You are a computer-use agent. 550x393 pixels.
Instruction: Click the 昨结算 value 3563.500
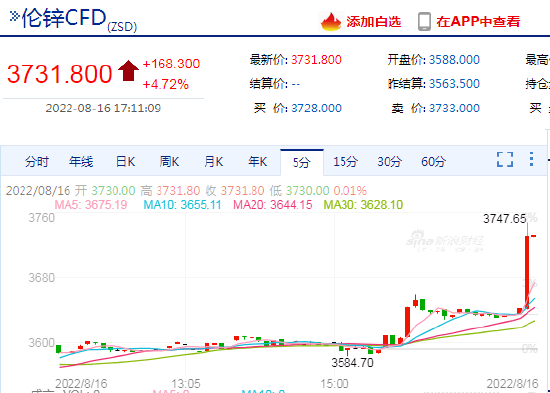point(454,84)
